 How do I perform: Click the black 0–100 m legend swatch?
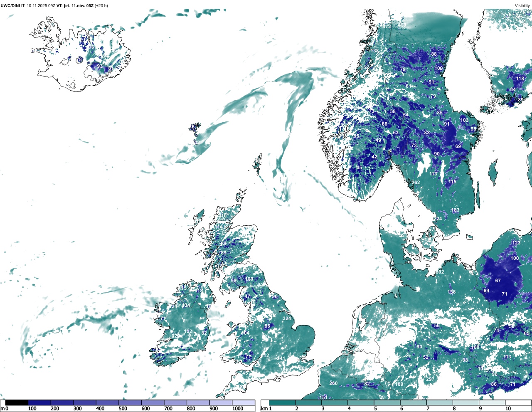(17, 402)
